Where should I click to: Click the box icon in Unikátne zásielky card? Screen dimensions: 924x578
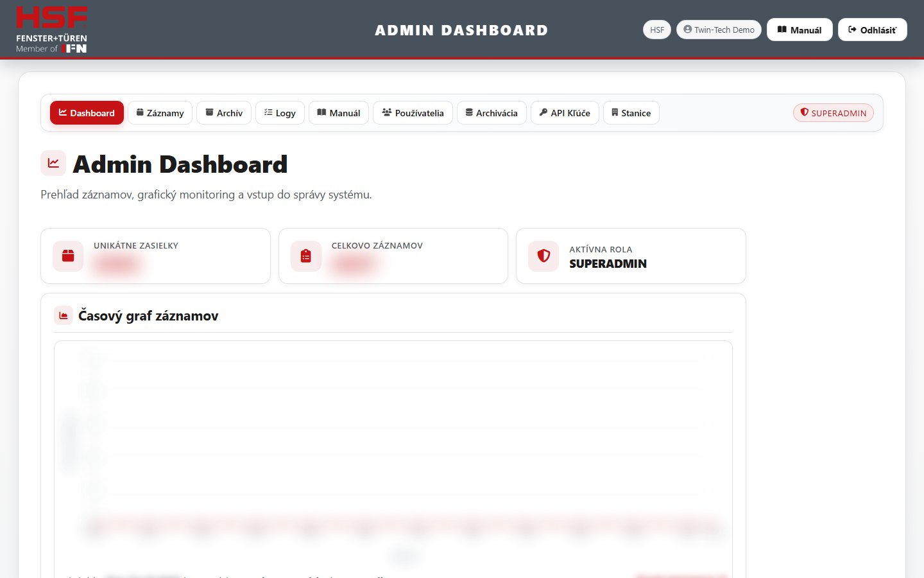[68, 256]
